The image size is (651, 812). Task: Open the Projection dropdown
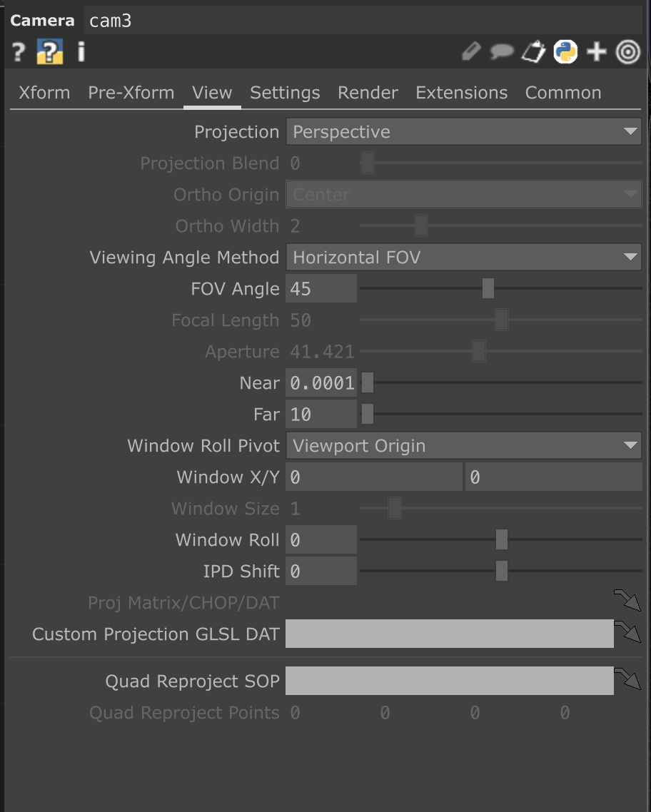[463, 132]
